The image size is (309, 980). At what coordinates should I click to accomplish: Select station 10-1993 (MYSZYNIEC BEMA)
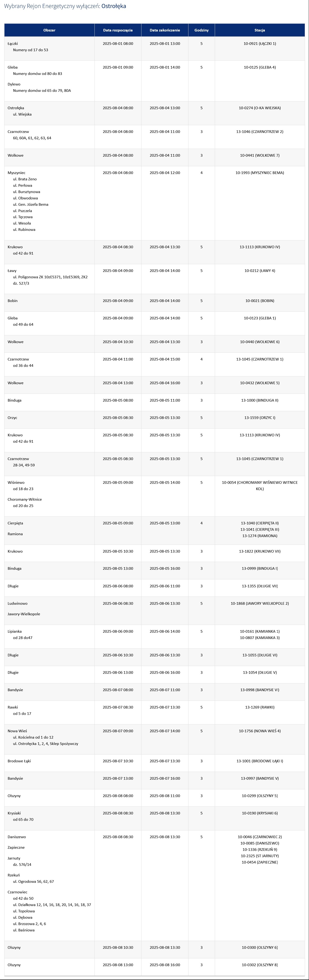pyautogui.click(x=260, y=173)
